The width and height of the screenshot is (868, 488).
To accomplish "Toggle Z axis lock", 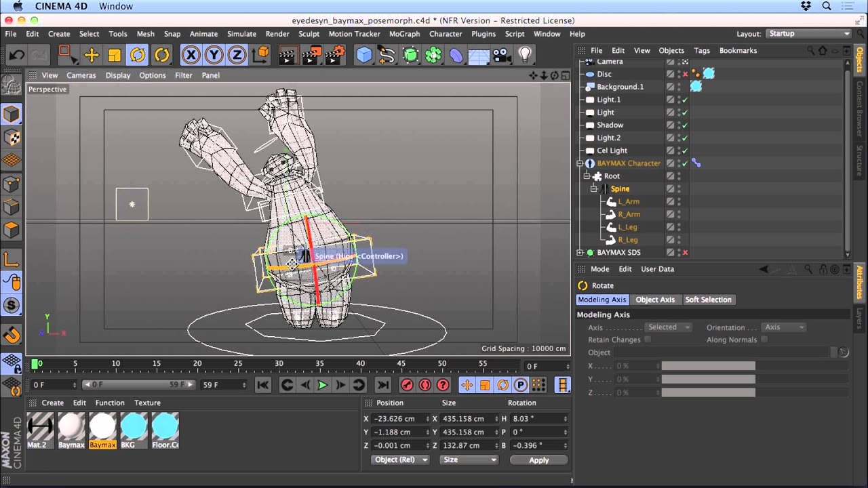I will pos(237,55).
